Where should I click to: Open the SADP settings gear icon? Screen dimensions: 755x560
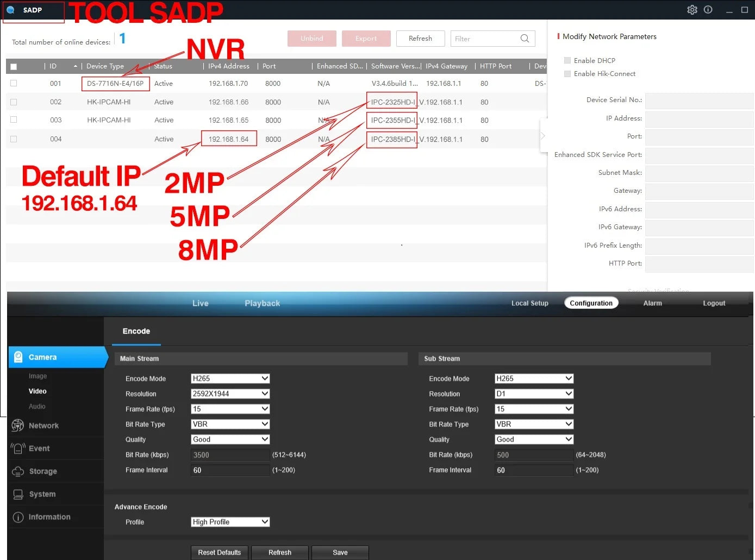point(692,10)
